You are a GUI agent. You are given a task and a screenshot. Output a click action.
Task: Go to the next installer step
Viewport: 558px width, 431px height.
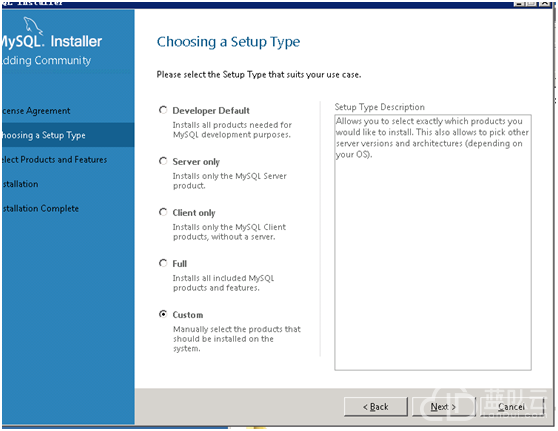click(x=443, y=406)
